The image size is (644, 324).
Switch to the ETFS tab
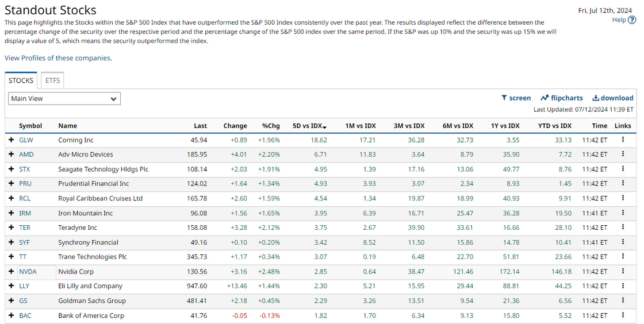pyautogui.click(x=52, y=80)
